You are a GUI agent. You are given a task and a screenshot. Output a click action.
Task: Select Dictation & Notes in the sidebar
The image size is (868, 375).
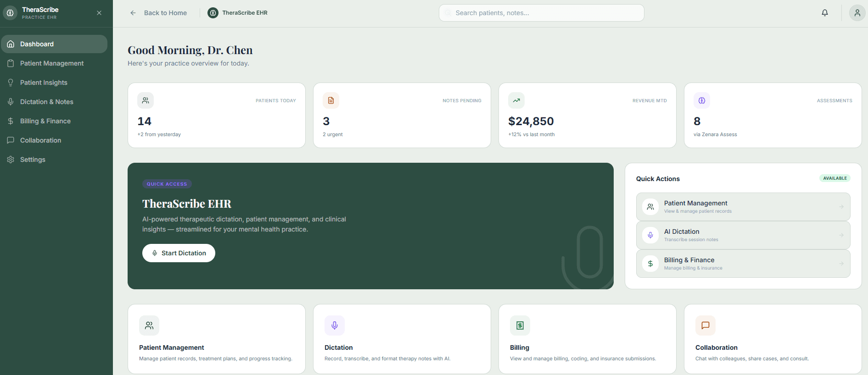(x=54, y=102)
